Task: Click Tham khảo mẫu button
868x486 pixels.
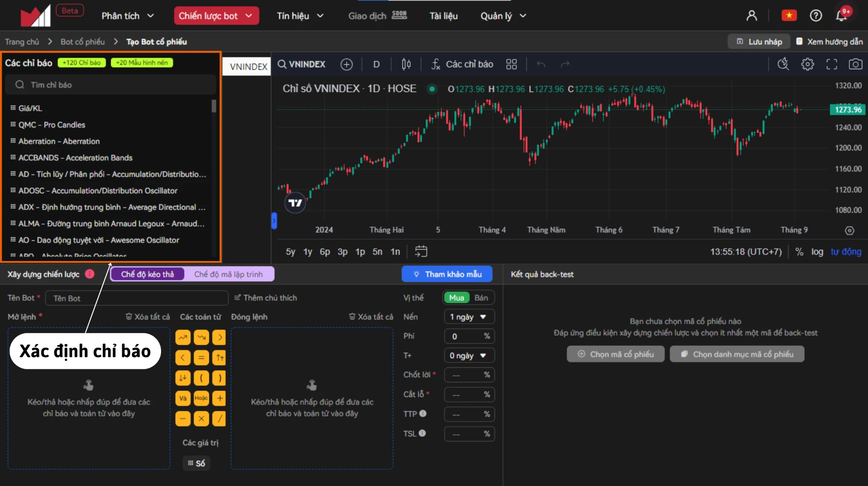Action: [x=447, y=274]
